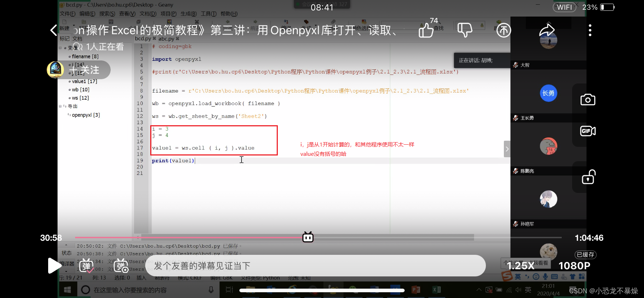The image size is (644, 298).
Task: Toggle the muted mic icon for 陈鹏亮
Action: (515, 171)
